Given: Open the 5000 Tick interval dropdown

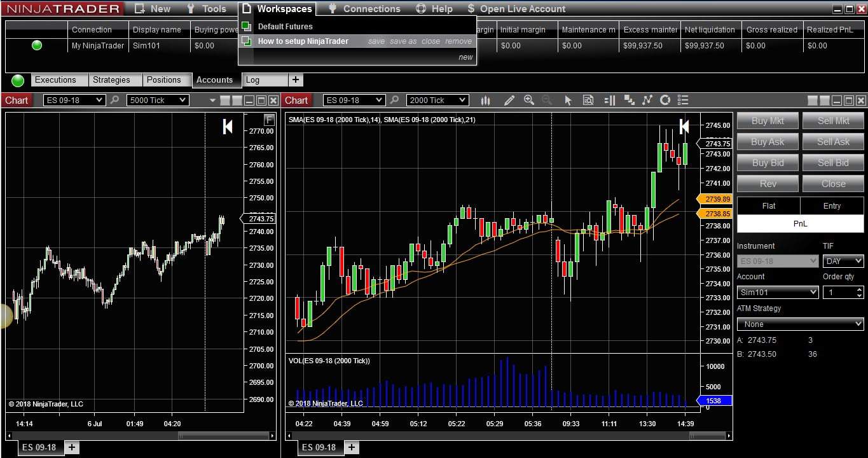Looking at the screenshot, I should tap(158, 100).
